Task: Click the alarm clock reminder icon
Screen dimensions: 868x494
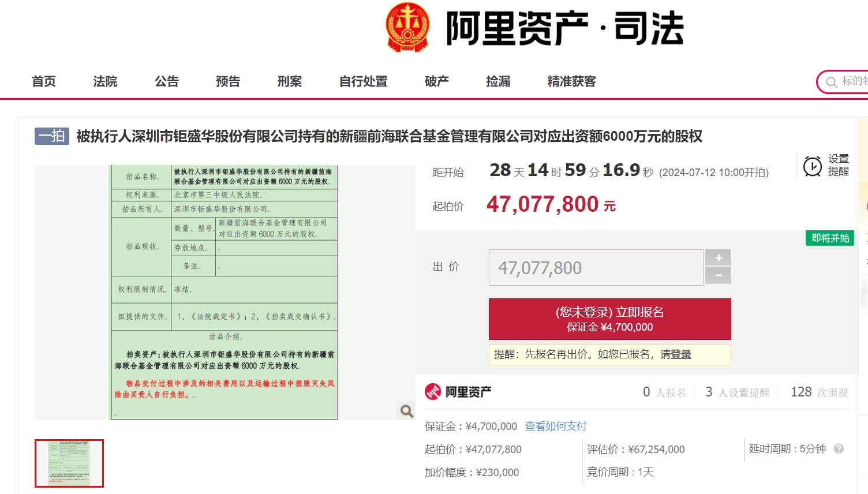Action: coord(813,166)
